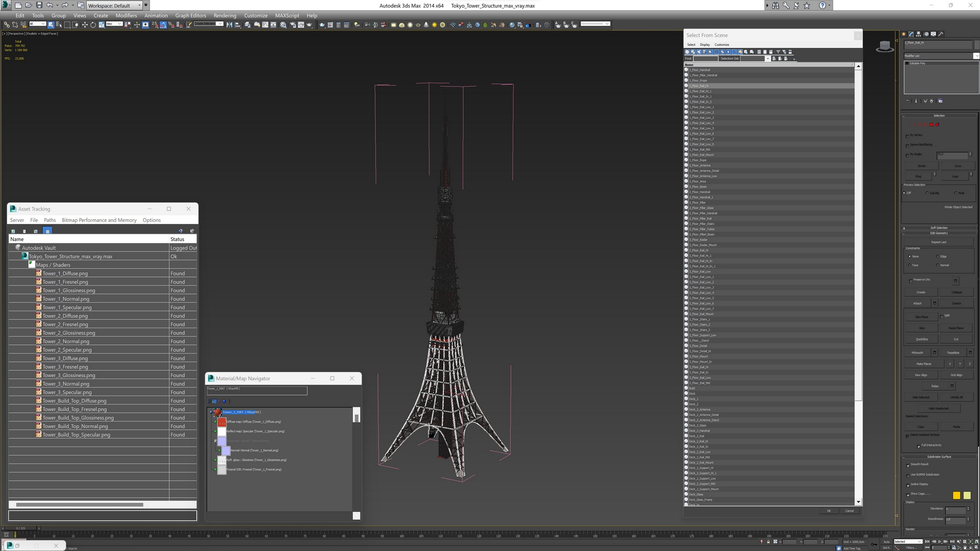Click the Grow selection button
This screenshot has width=980, height=551.
point(958,166)
